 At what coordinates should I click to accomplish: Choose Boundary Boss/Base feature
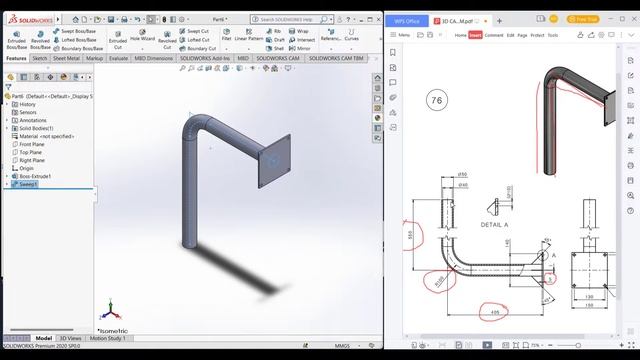point(78,48)
